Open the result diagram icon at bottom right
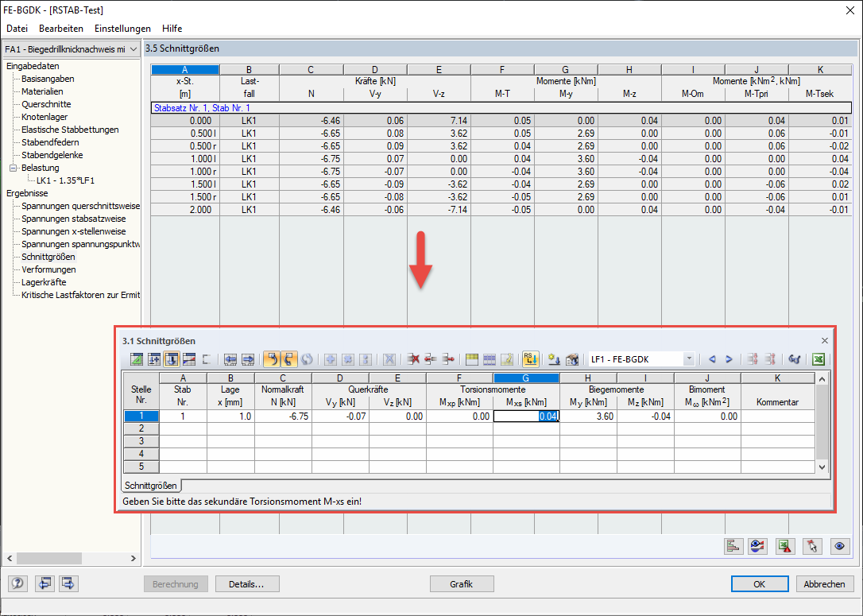863x616 pixels. point(733,546)
